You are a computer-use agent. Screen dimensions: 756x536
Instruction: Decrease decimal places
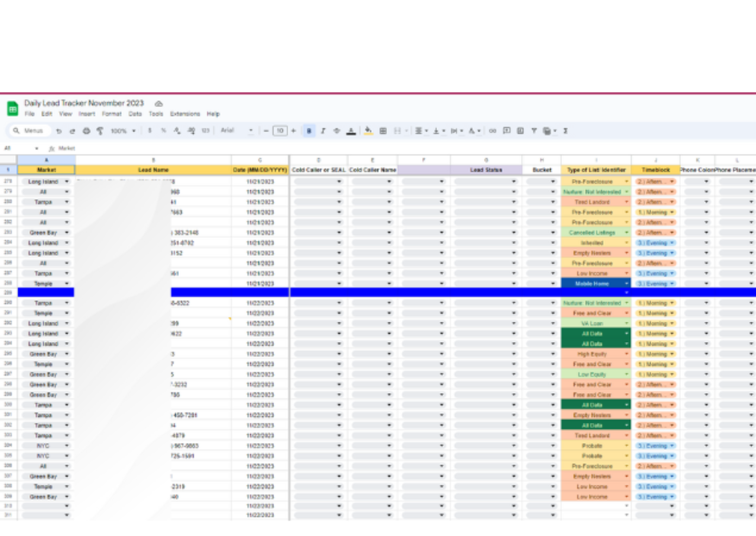(177, 131)
